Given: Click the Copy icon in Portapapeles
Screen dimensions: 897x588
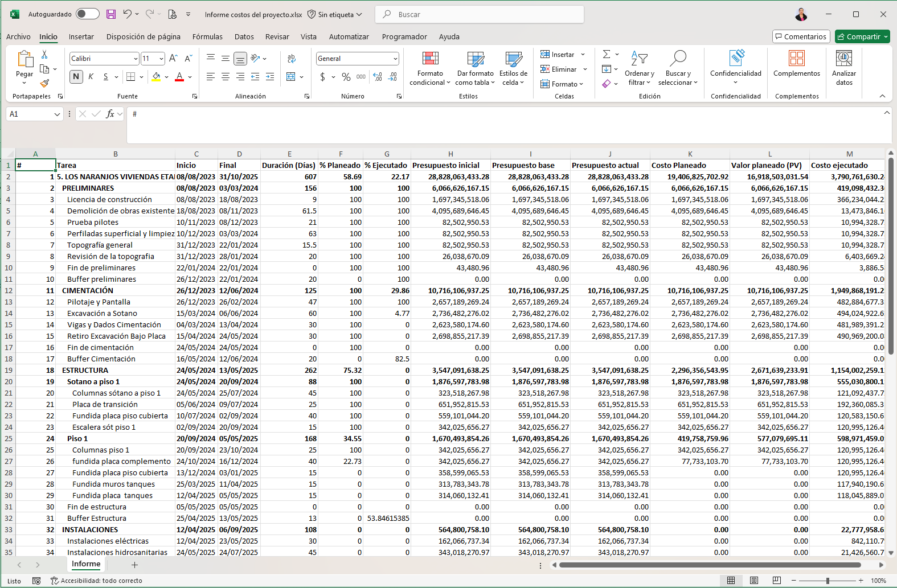Looking at the screenshot, I should (44, 69).
